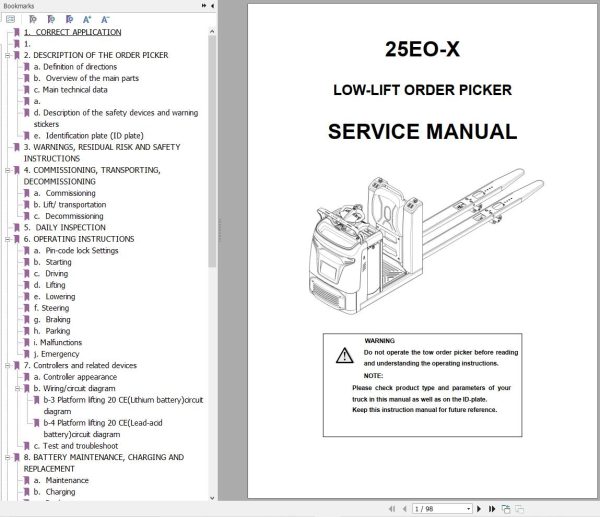Viewport: 600px width, 517px height.
Task: Click the third purple bookmark toolbar icon
Action: coord(69,19)
